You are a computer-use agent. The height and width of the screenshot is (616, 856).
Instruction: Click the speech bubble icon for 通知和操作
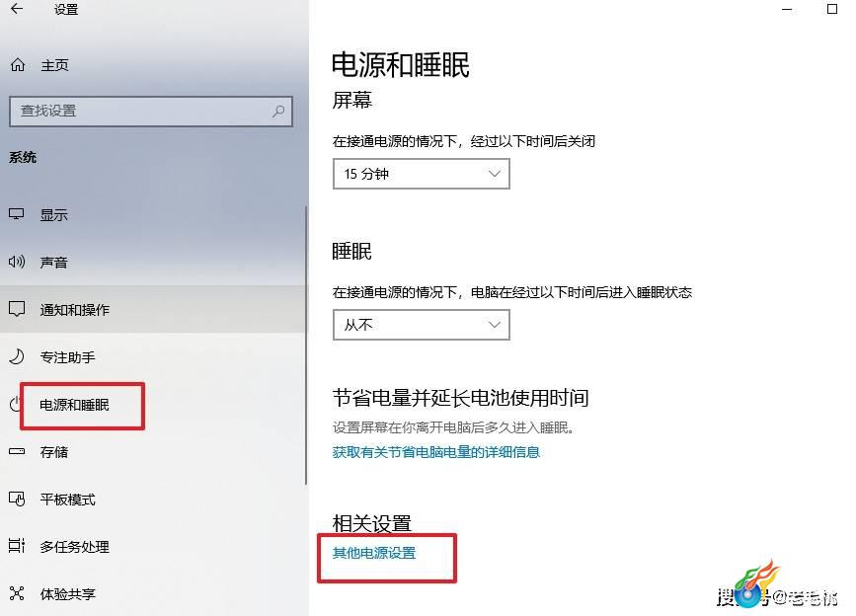click(x=17, y=309)
